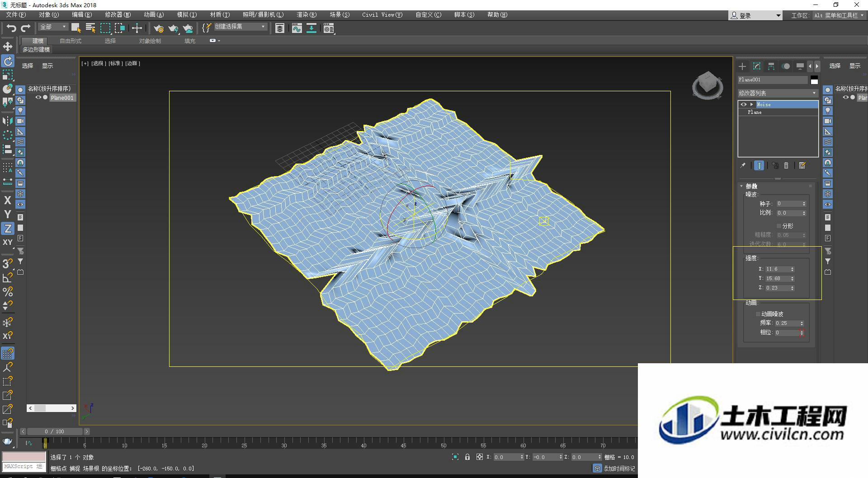Toggle selection lock padlock icon
868x478 pixels.
[467, 457]
